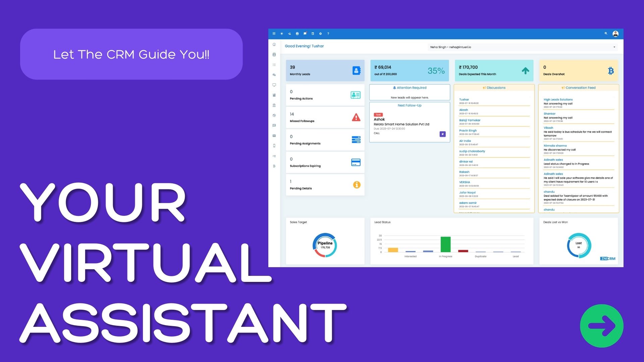Toggle the light/dark theme sun icon
The image size is (644, 362).
282,34
